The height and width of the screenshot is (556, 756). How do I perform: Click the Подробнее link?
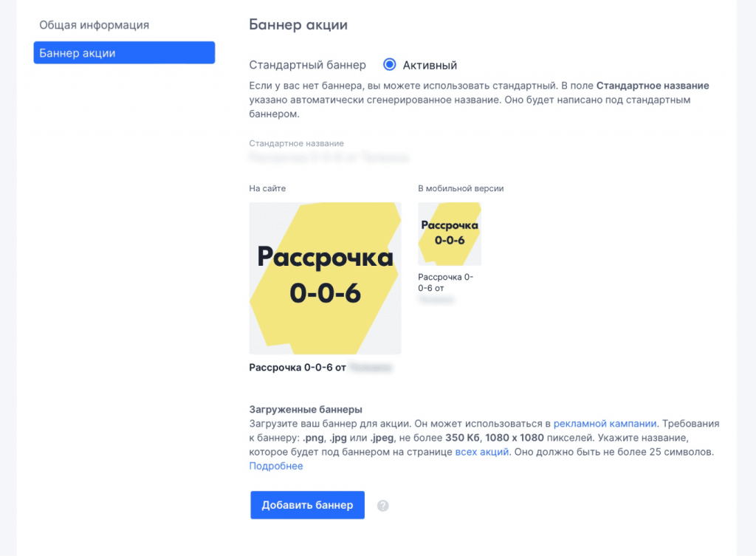tap(276, 466)
